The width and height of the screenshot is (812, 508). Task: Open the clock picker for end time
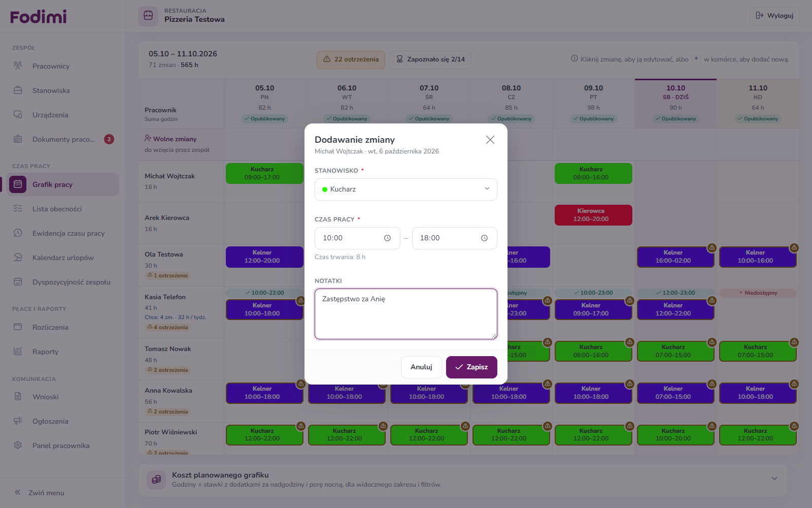[x=484, y=238]
